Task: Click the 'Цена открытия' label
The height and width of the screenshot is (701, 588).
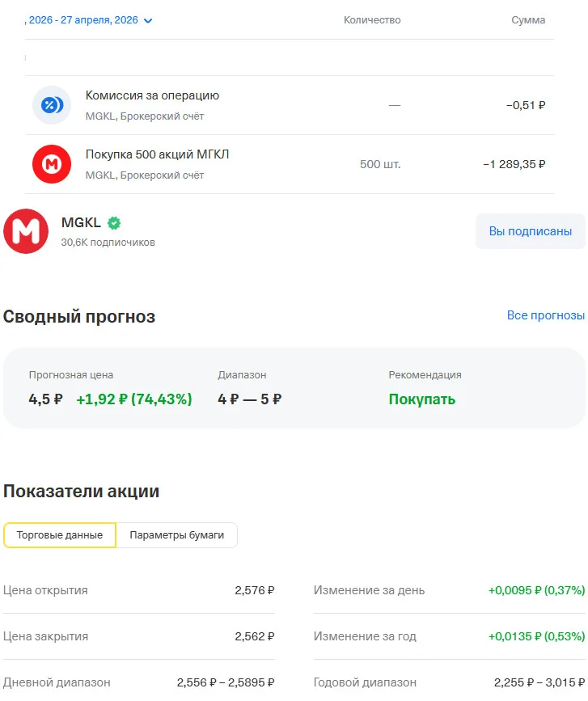Action: 45,590
